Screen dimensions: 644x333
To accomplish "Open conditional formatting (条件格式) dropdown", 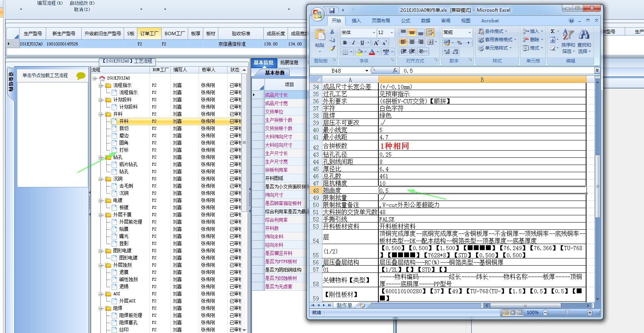I will (493, 31).
